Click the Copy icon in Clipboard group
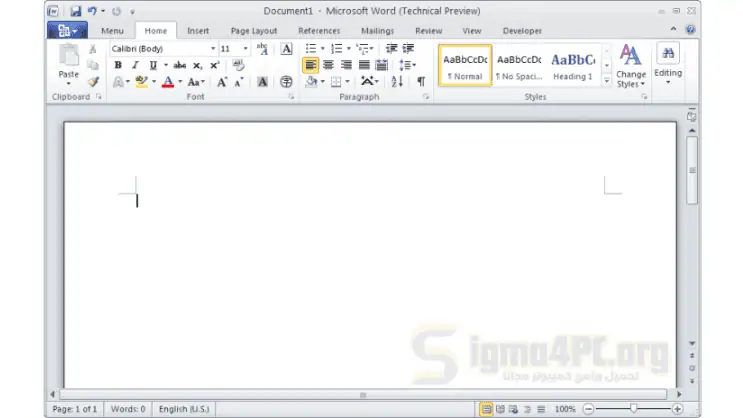This screenshot has width=743, height=418. [93, 65]
